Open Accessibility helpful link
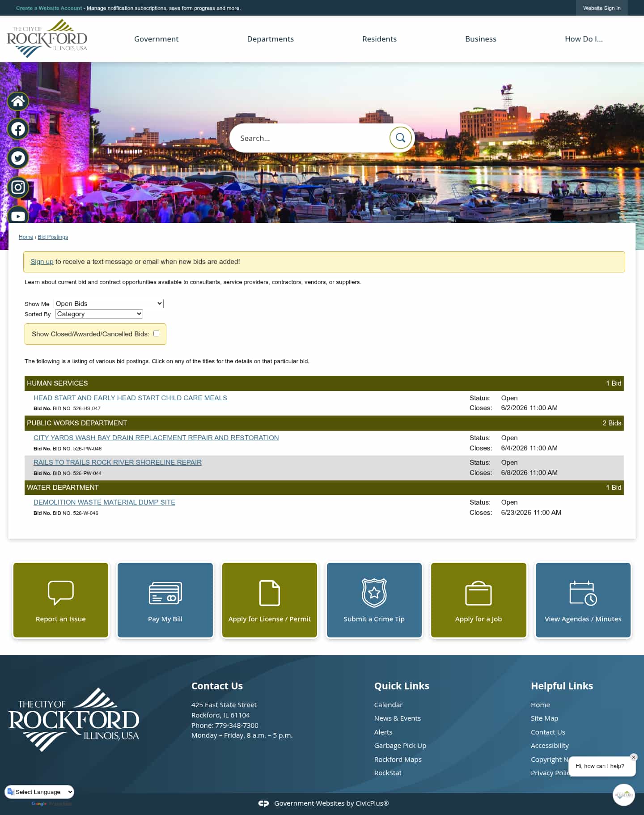Image resolution: width=644 pixels, height=815 pixels. 550,746
